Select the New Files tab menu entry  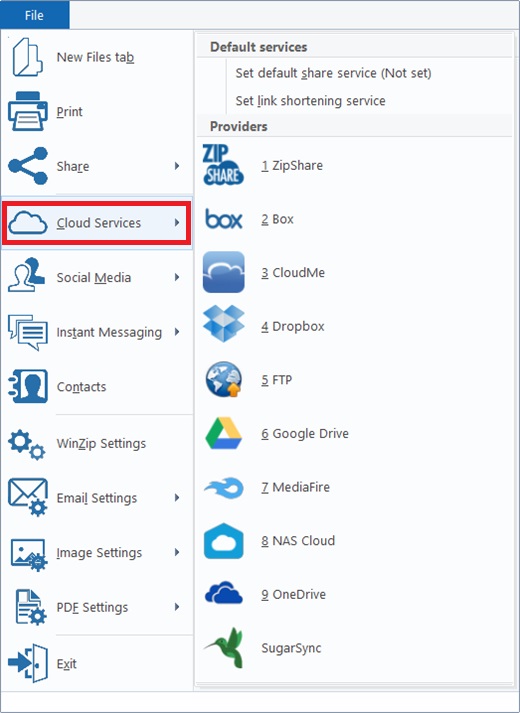(97, 57)
